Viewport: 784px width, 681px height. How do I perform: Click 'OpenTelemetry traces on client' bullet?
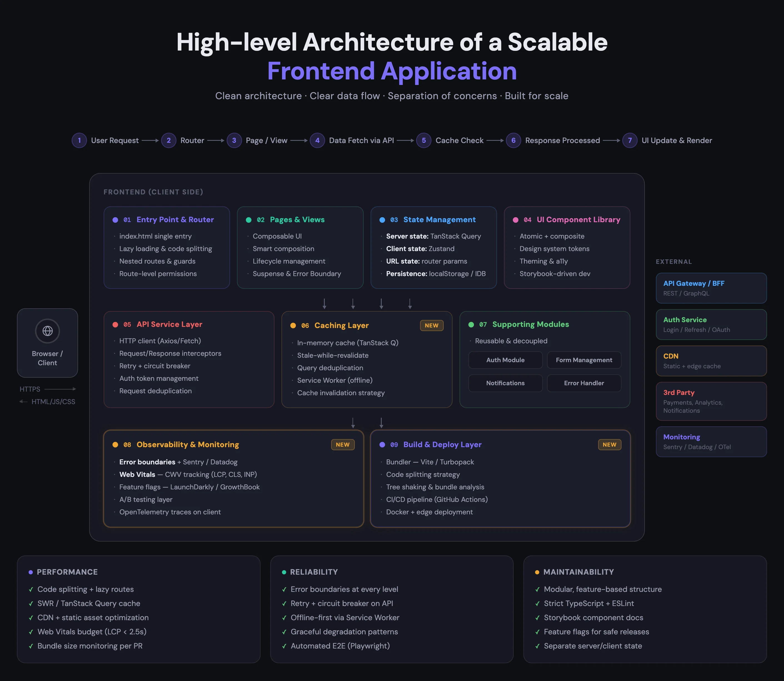(x=170, y=512)
